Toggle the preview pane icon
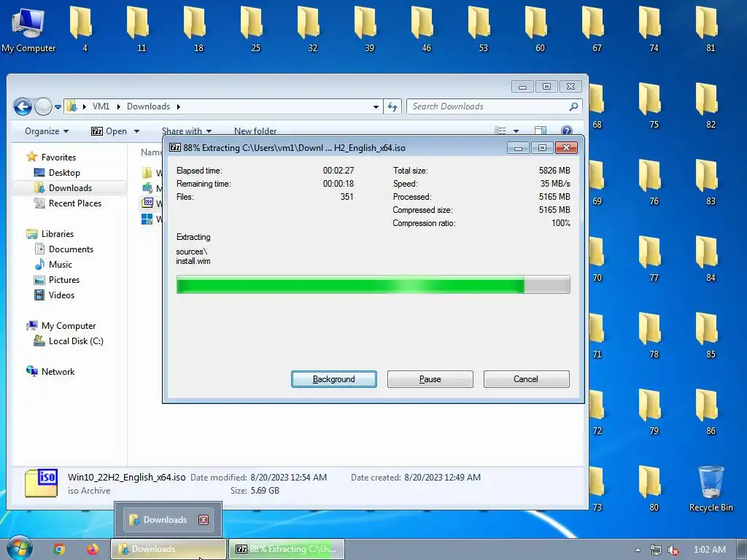 pos(541,131)
